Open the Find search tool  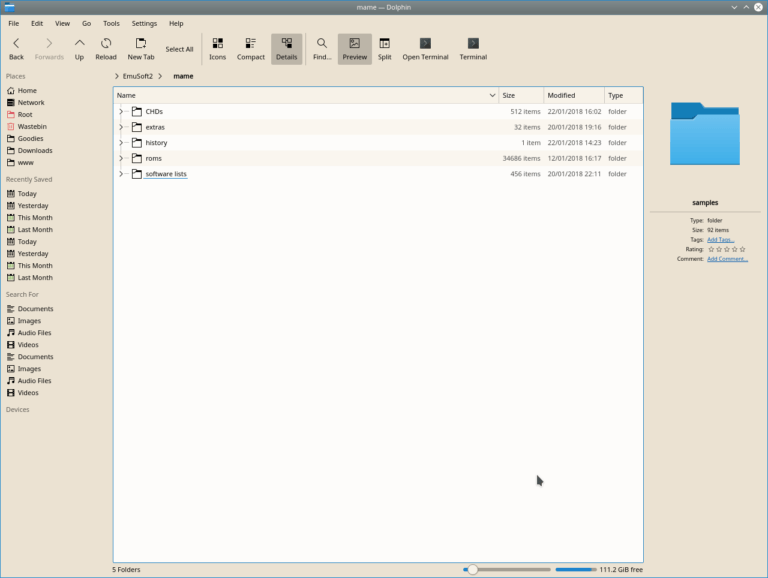[x=322, y=48]
